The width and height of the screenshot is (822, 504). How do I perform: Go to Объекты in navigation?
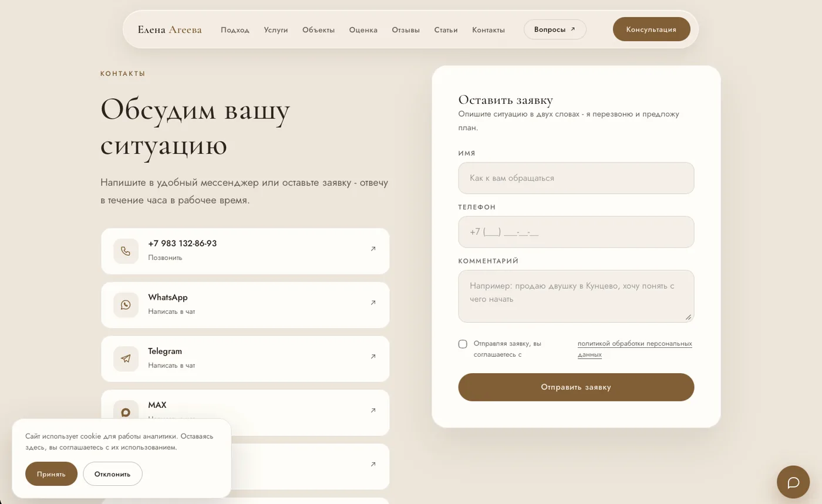pyautogui.click(x=318, y=30)
